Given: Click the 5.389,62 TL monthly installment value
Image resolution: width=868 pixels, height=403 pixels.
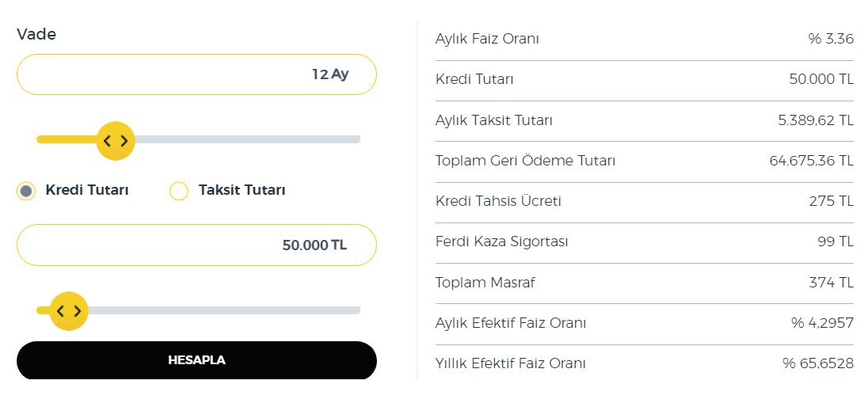Looking at the screenshot, I should 816,120.
